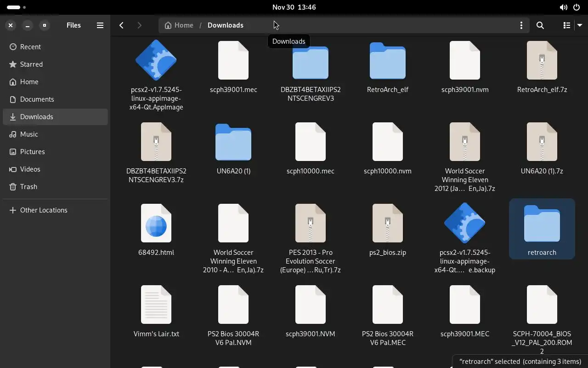Open Starred in the sidebar
Viewport: 588px width, 368px height.
coord(55,64)
